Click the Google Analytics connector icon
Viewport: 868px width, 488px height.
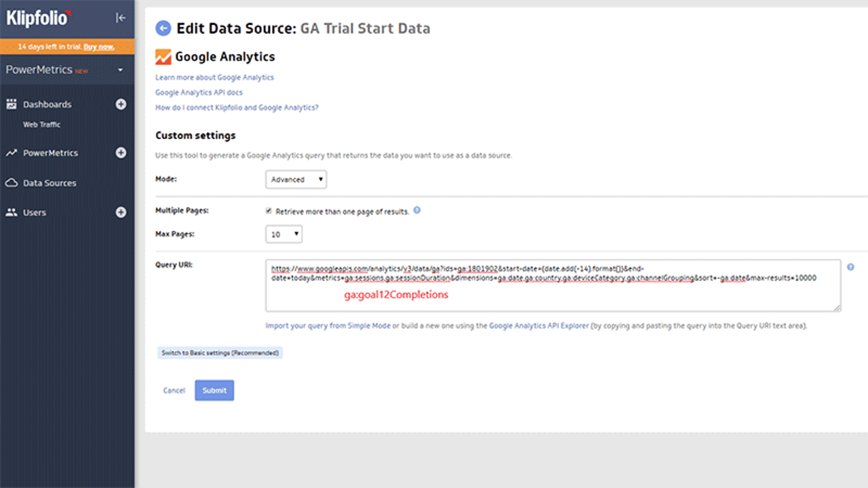click(163, 56)
